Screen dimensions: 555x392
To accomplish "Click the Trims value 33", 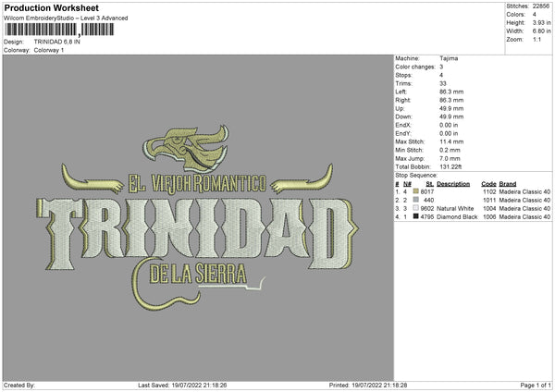I will pyautogui.click(x=443, y=83).
